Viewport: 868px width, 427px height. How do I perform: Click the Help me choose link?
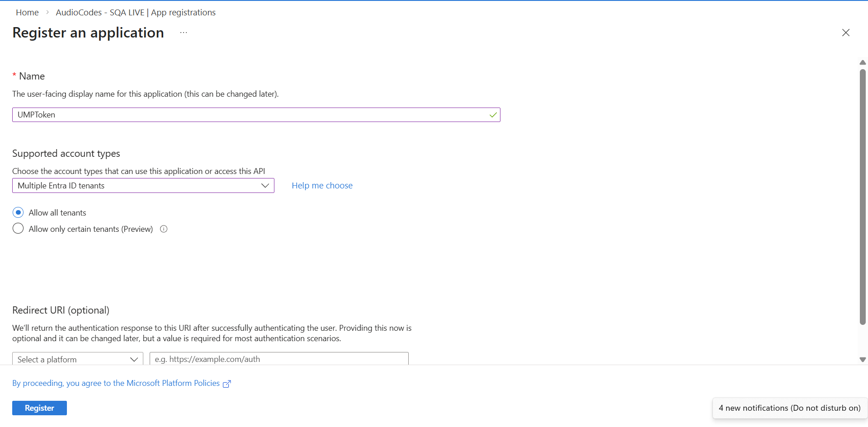[x=322, y=186]
